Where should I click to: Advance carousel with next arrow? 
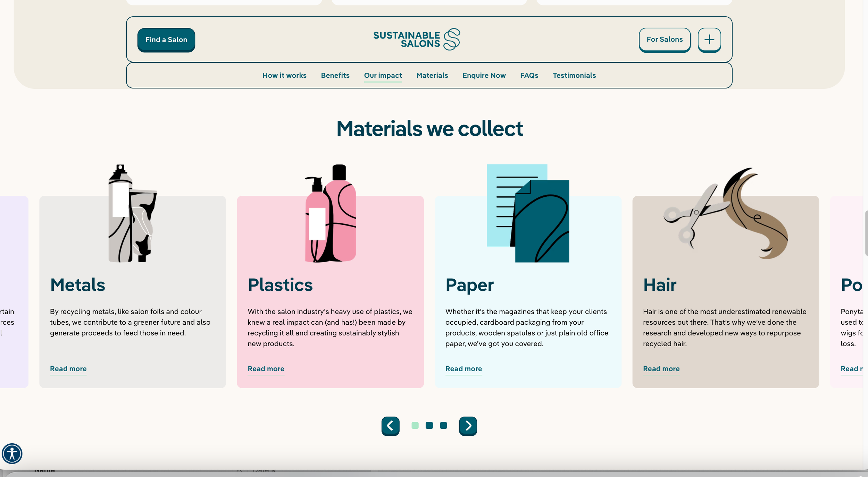point(468,426)
